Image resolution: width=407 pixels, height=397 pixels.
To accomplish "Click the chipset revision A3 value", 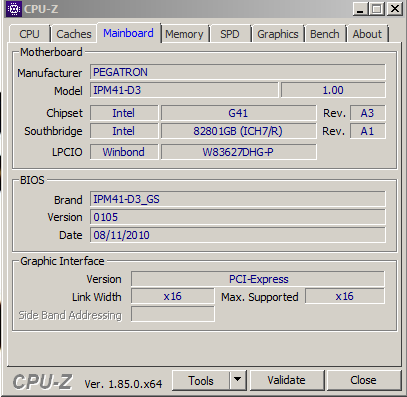I will tap(368, 113).
